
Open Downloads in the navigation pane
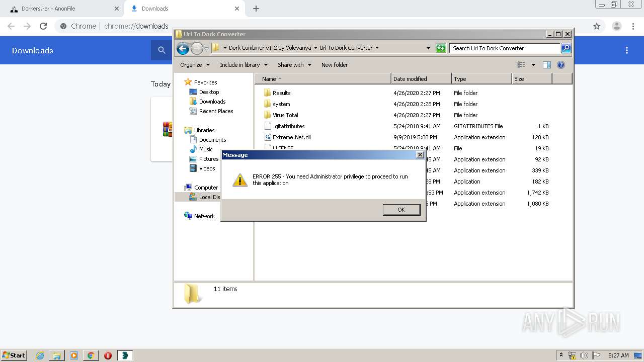[207, 102]
